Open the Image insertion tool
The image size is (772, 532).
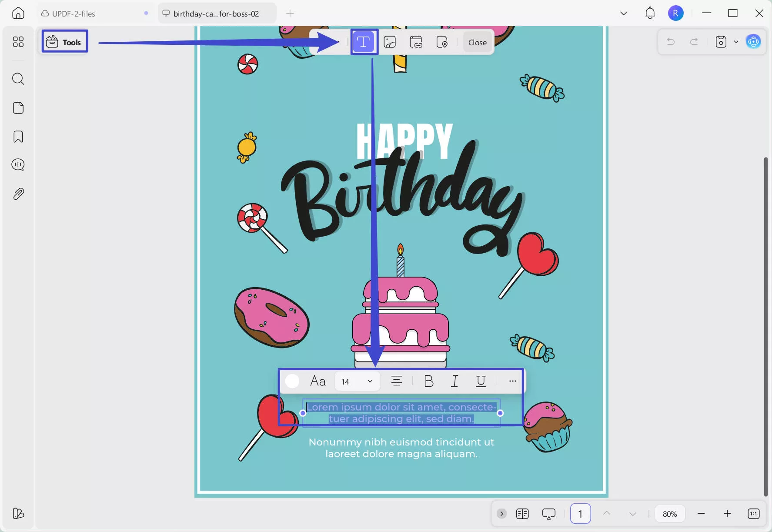point(389,42)
